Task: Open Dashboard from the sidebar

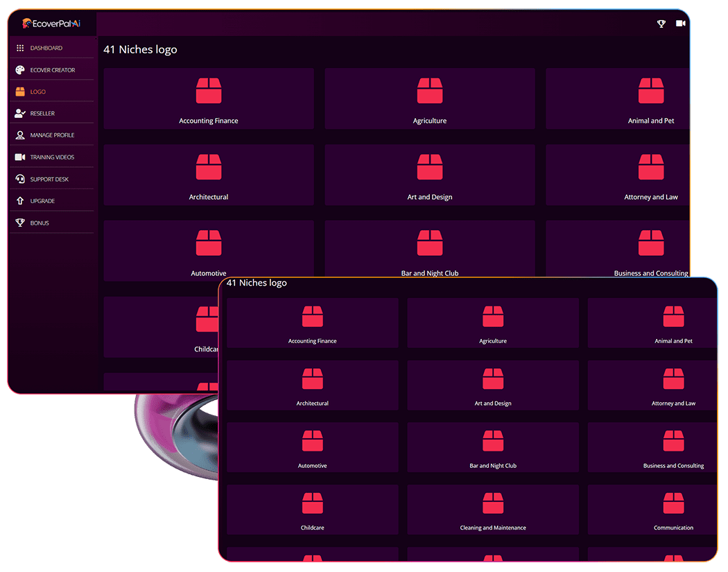Action: [51, 48]
